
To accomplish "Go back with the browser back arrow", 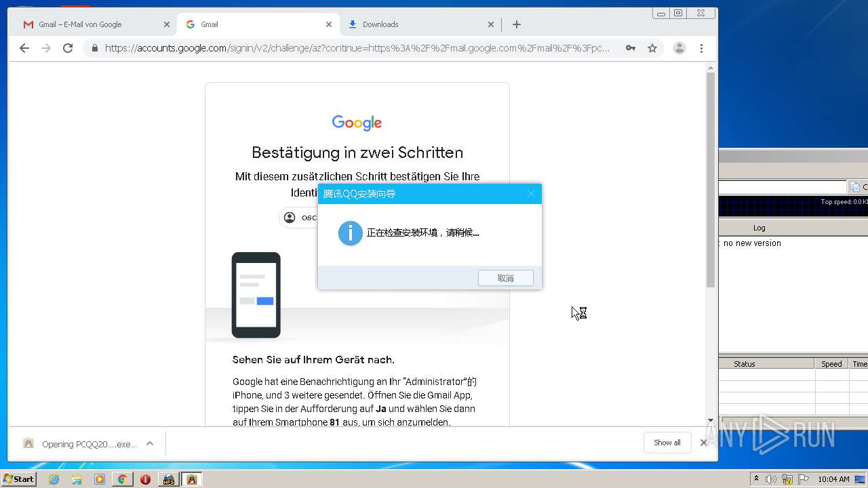I will (x=24, y=48).
